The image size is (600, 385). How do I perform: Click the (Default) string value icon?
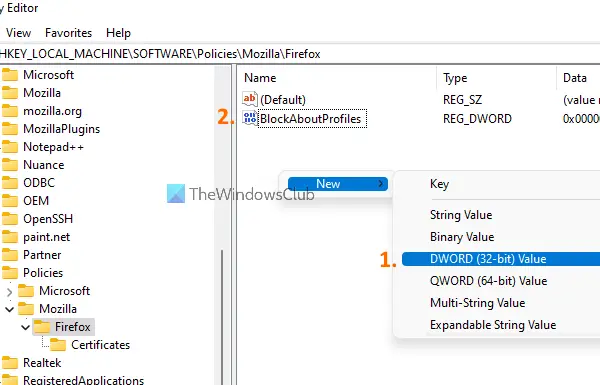pos(249,99)
